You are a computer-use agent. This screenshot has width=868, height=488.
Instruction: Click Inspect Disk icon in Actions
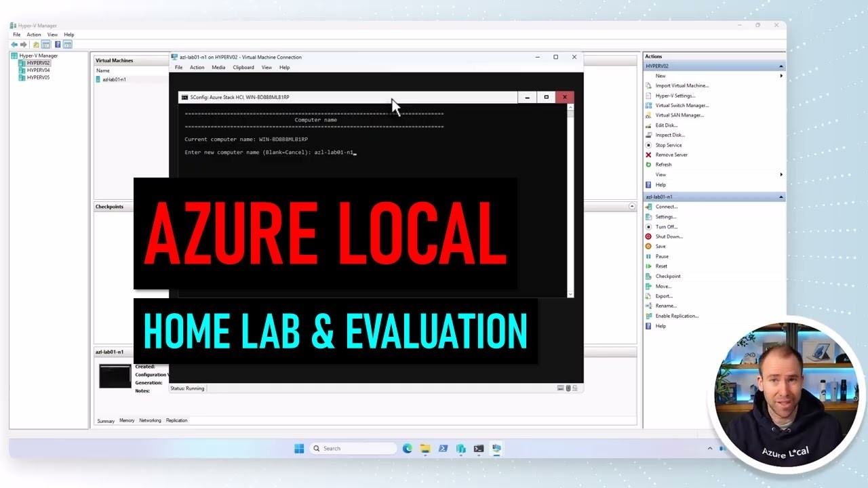(648, 135)
